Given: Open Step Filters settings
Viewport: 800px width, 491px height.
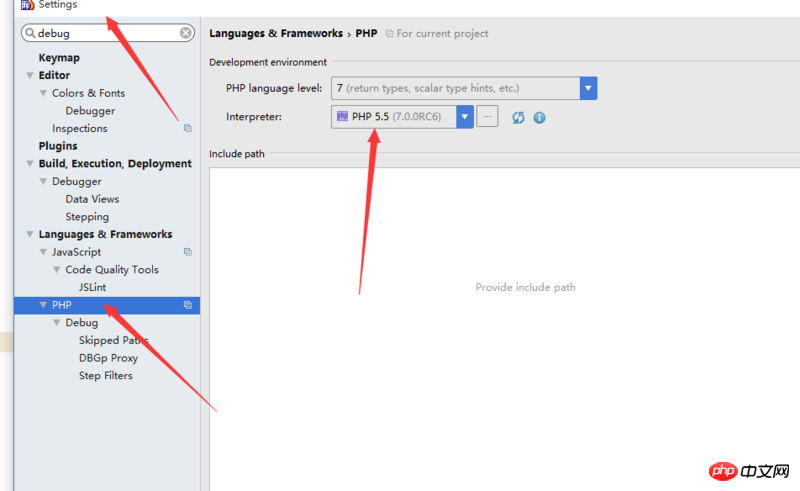Looking at the screenshot, I should pyautogui.click(x=106, y=376).
